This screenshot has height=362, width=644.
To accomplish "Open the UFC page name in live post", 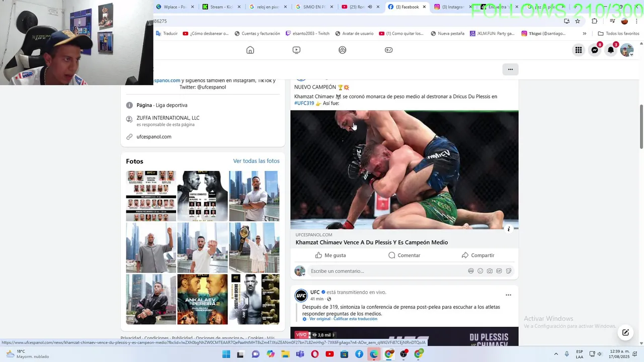I will tap(315, 292).
